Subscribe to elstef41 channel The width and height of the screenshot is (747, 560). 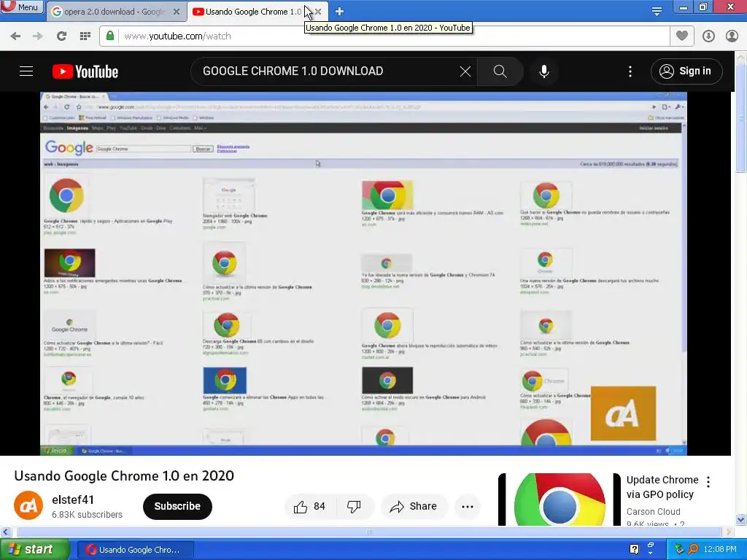[177, 506]
